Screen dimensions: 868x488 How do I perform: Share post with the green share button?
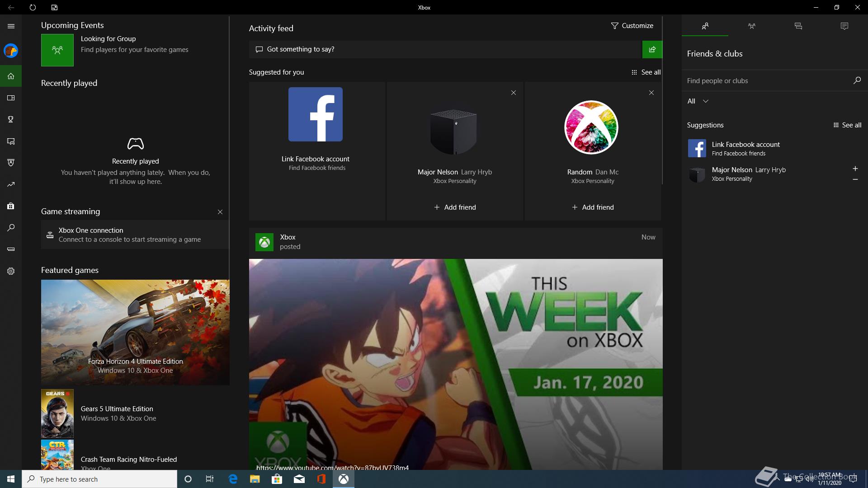point(652,49)
